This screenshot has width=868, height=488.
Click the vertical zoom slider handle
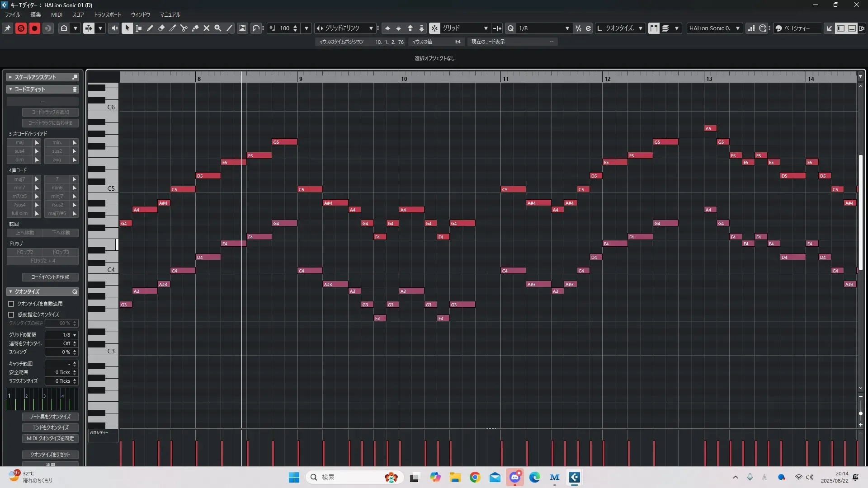click(860, 413)
